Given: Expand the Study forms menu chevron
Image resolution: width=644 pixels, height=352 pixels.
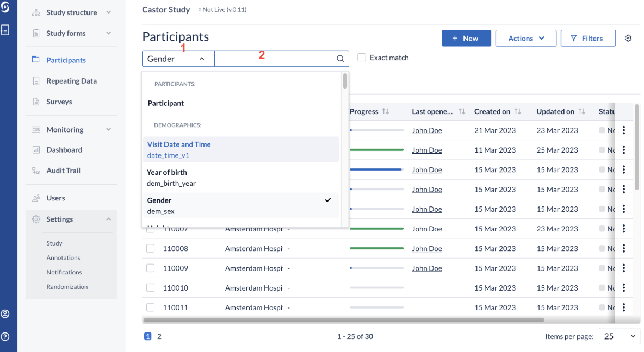Looking at the screenshot, I should pos(108,33).
